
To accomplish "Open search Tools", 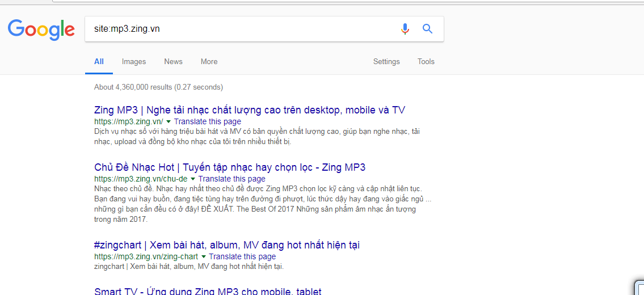I will [x=426, y=62].
